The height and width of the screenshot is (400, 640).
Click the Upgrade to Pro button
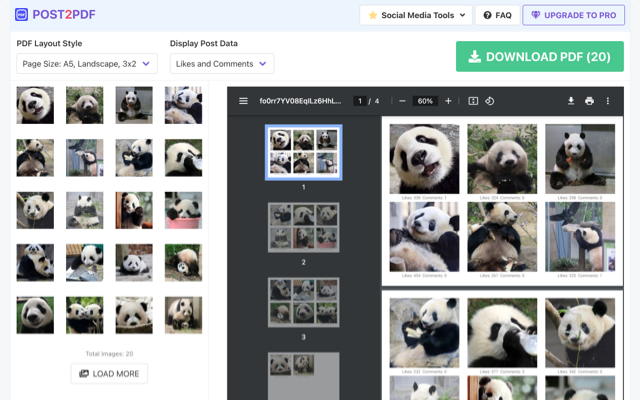coord(573,15)
